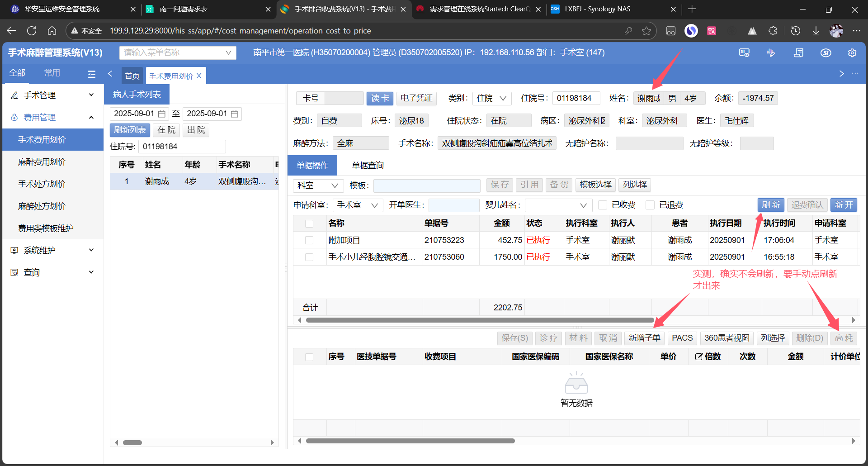The height and width of the screenshot is (466, 868).
Task: Open the tab bar more-options ellipsis
Action: 855,73
